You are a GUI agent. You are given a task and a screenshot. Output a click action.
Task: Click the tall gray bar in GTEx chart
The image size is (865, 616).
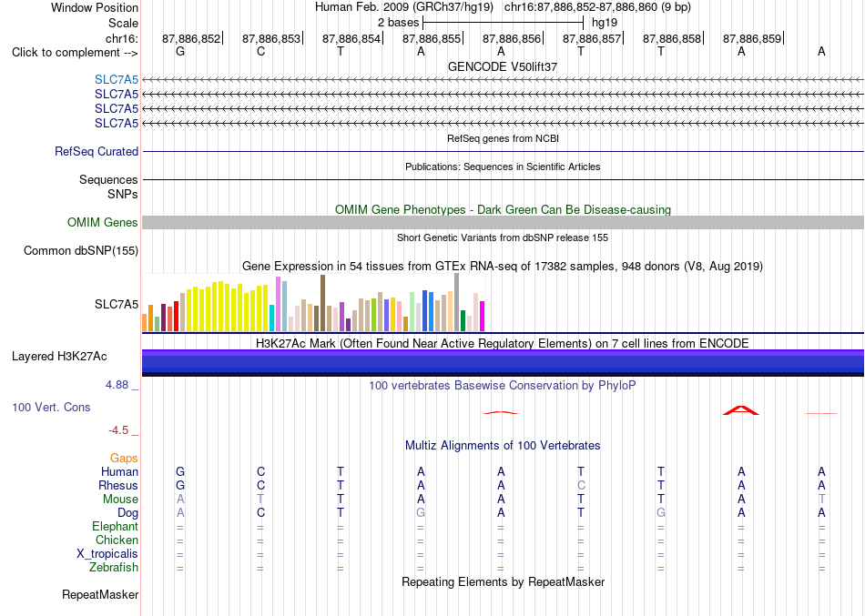tap(457, 302)
